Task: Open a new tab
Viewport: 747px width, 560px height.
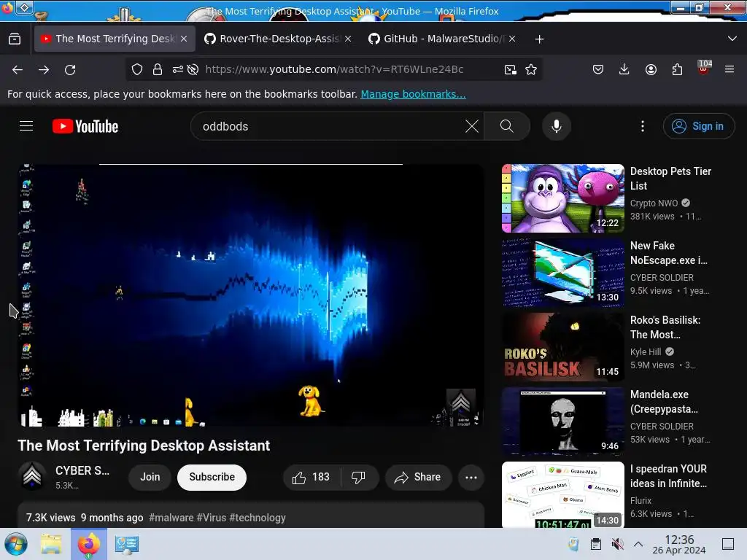Action: [539, 39]
